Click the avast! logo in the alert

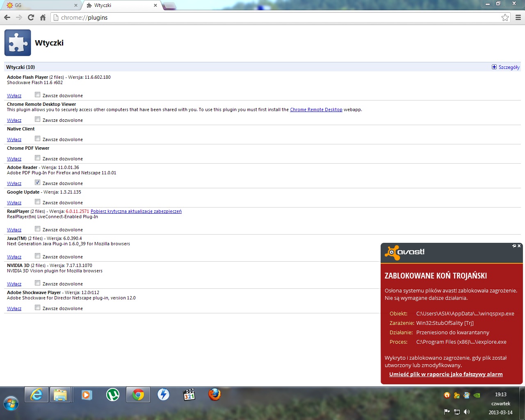[x=404, y=253]
